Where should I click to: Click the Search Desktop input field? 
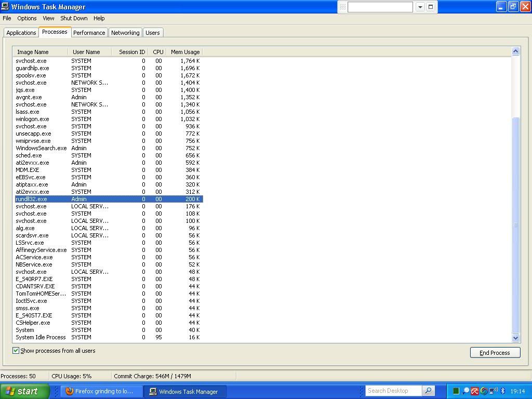393,391
